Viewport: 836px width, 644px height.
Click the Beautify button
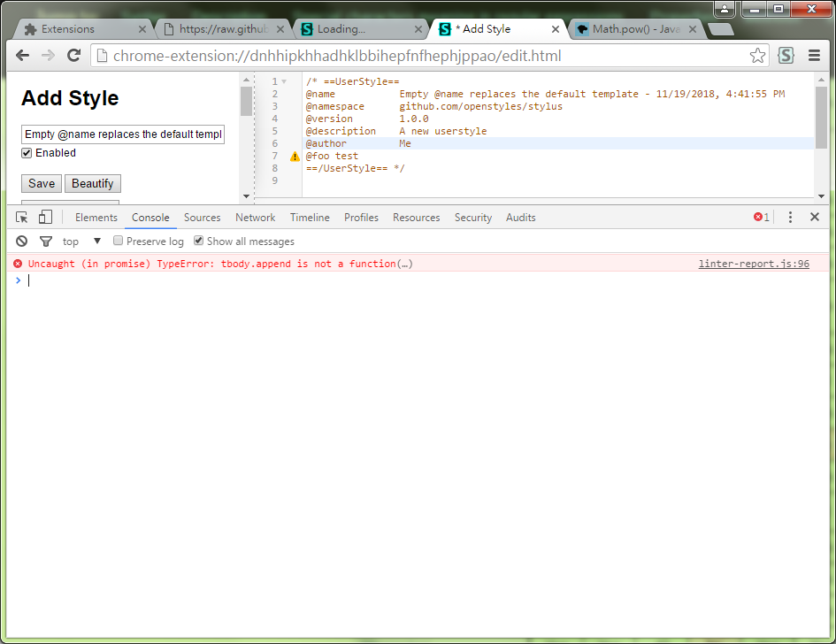click(93, 183)
